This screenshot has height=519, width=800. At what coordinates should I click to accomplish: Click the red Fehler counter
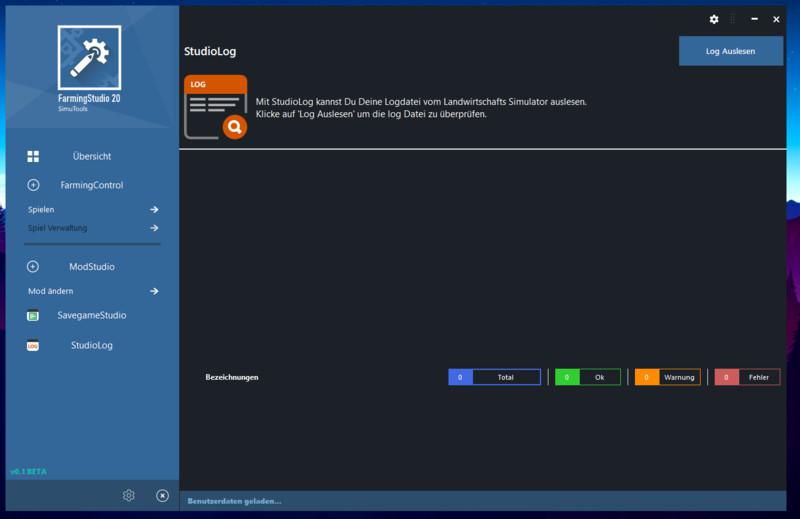(747, 377)
